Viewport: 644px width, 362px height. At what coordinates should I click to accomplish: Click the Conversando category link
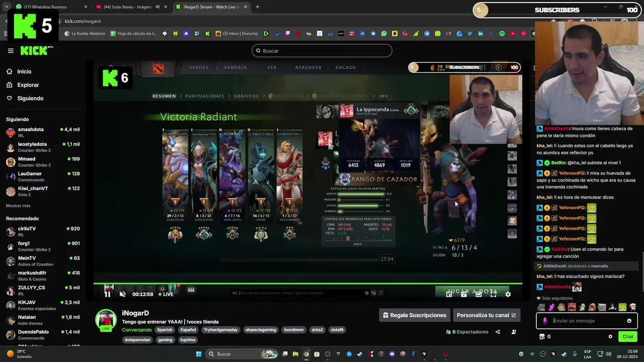coord(136,330)
